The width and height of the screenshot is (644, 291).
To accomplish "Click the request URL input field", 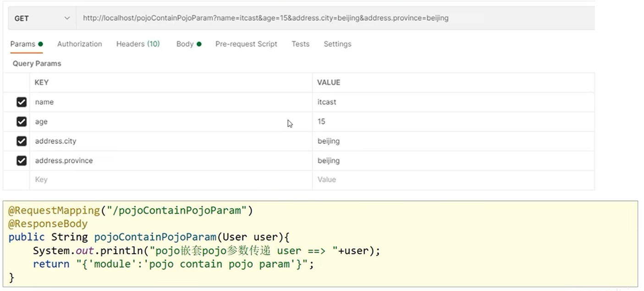I will click(x=336, y=18).
